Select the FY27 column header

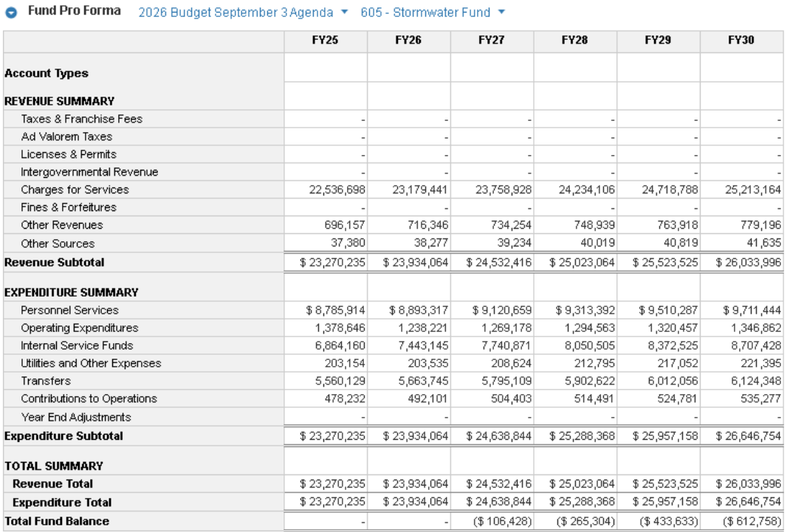(492, 41)
